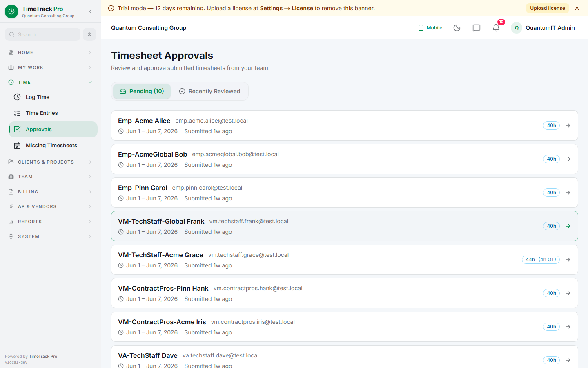Select Emp-Pinn Carol name

[143, 188]
